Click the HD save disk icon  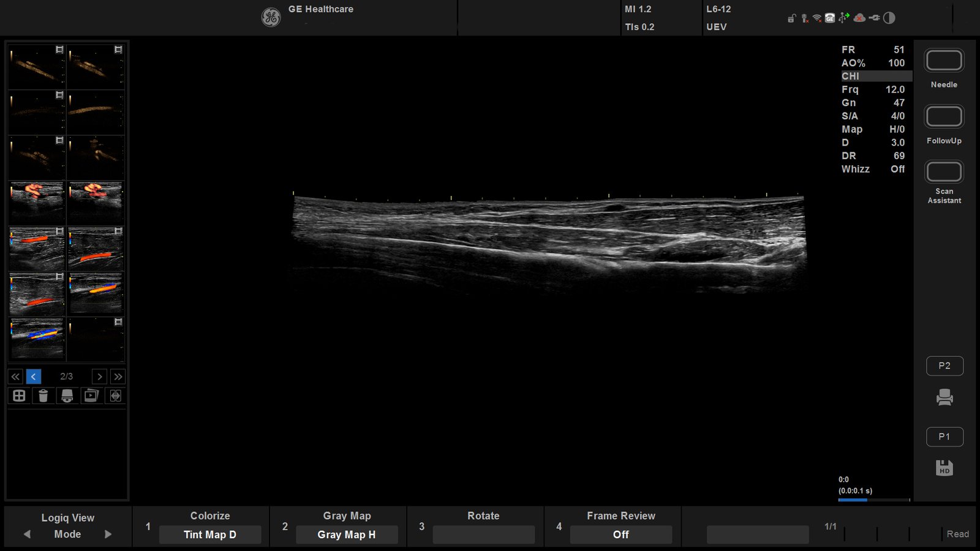(x=944, y=468)
